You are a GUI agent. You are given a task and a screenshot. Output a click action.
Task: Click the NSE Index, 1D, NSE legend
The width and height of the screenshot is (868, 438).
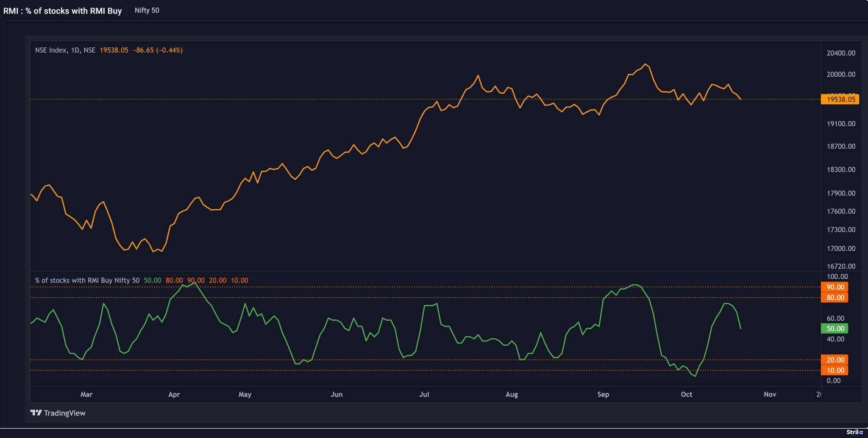[x=65, y=50]
